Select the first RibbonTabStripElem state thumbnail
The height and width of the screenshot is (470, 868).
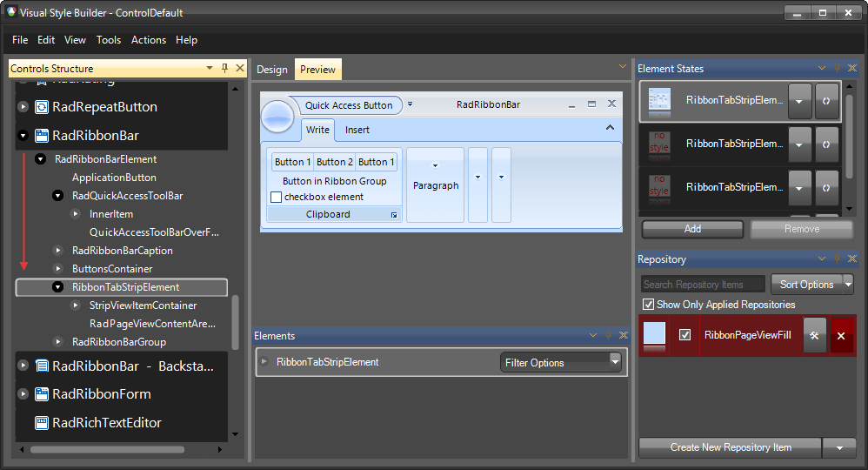coord(659,102)
